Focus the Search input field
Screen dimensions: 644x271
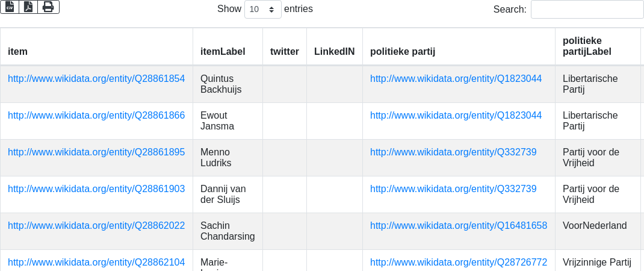tap(587, 9)
